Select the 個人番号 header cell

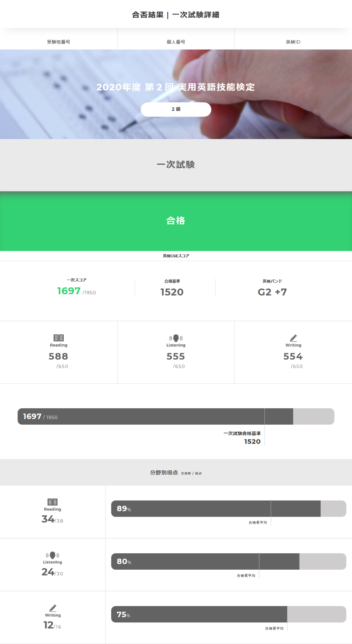176,42
